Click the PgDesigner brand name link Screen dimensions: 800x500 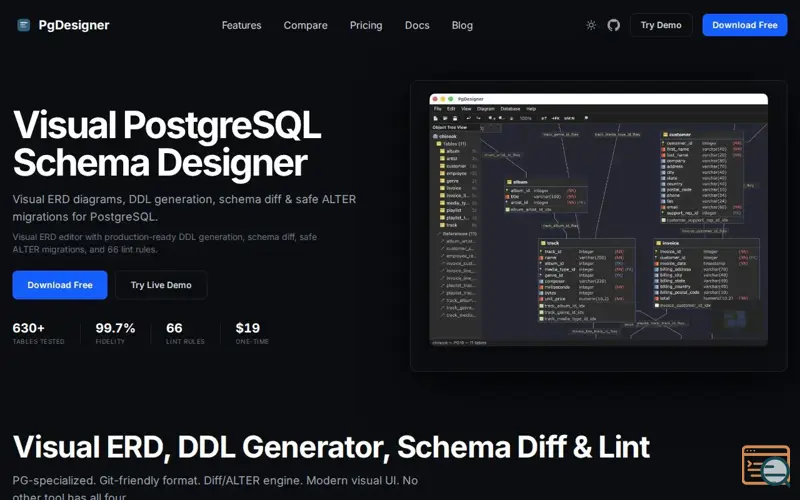coord(74,25)
